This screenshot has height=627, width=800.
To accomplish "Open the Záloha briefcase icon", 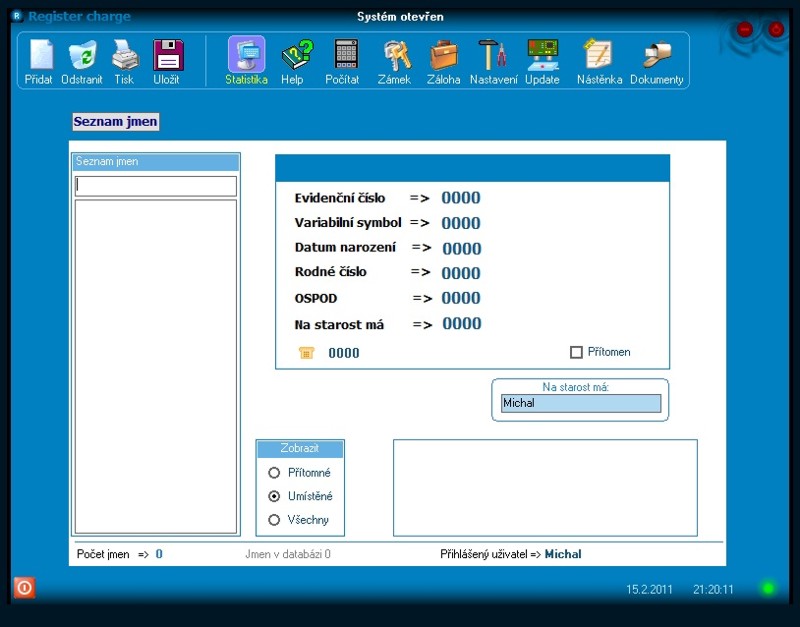I will 444,55.
